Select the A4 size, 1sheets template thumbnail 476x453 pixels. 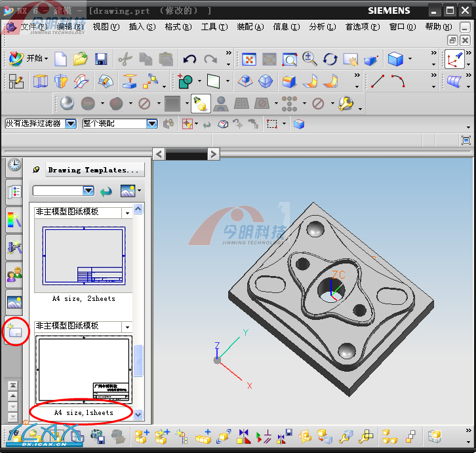(x=83, y=370)
